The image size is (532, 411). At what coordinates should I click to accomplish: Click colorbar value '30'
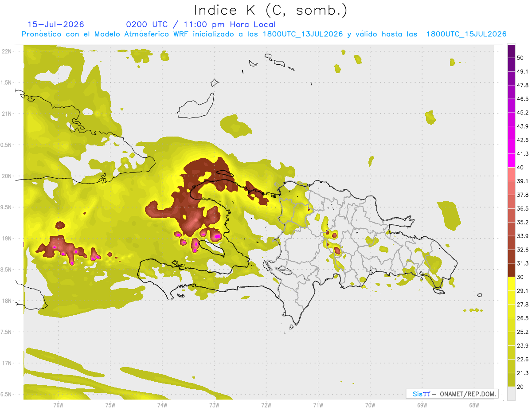point(520,277)
